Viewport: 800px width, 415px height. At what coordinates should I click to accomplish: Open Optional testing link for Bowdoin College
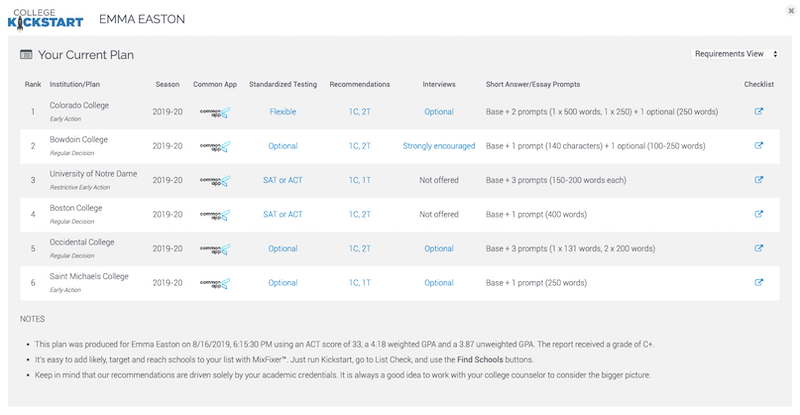283,146
